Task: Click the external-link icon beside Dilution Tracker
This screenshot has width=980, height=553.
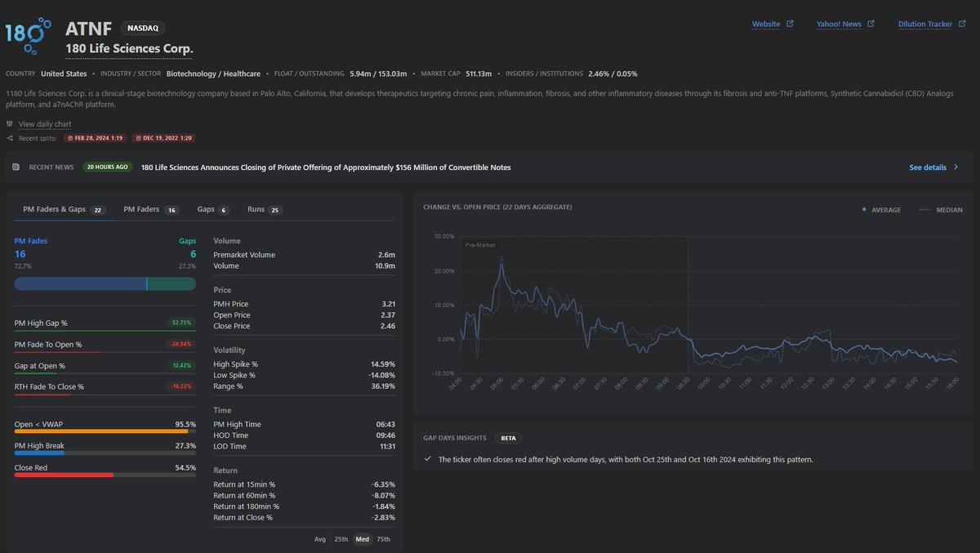Action: click(961, 25)
